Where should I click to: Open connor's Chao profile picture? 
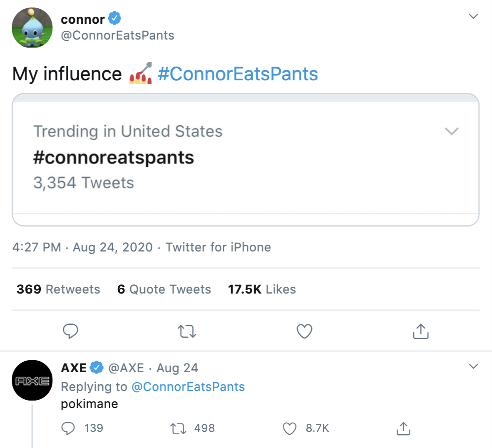pos(32,27)
